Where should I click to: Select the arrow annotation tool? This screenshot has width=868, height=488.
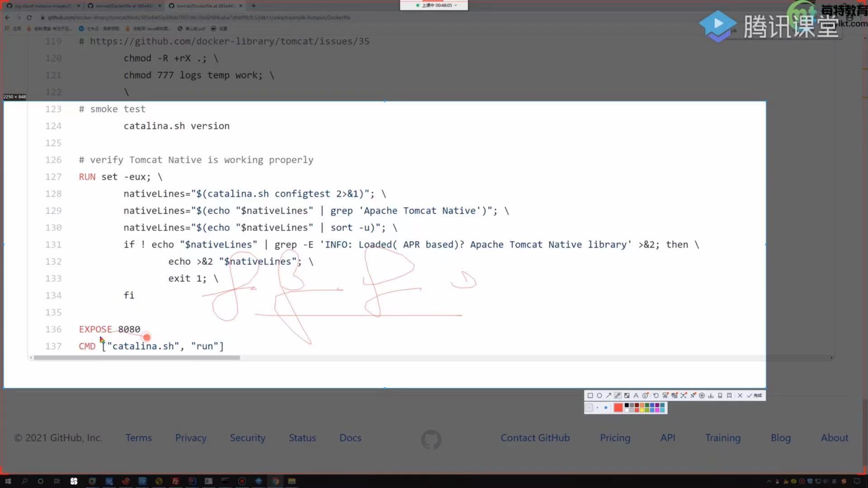(x=609, y=395)
